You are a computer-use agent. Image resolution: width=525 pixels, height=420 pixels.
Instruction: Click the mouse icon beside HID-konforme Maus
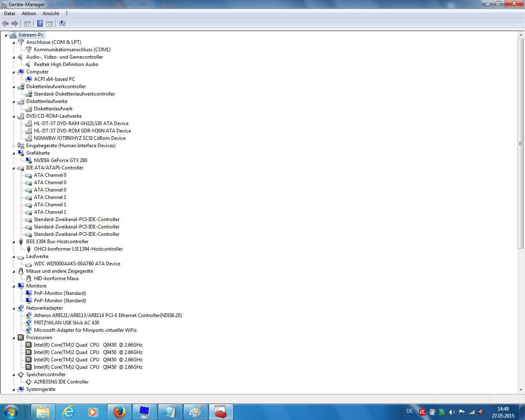29,278
